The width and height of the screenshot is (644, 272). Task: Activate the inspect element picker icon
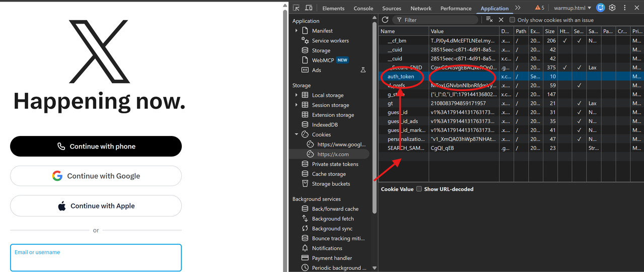(296, 8)
